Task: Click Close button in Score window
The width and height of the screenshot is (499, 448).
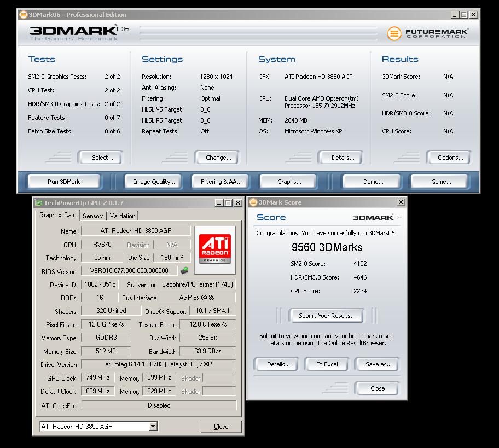Action: 378,388
